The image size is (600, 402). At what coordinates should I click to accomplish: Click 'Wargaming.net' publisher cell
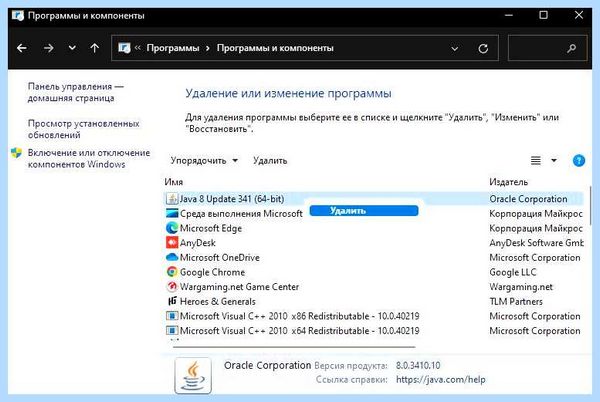point(521,287)
